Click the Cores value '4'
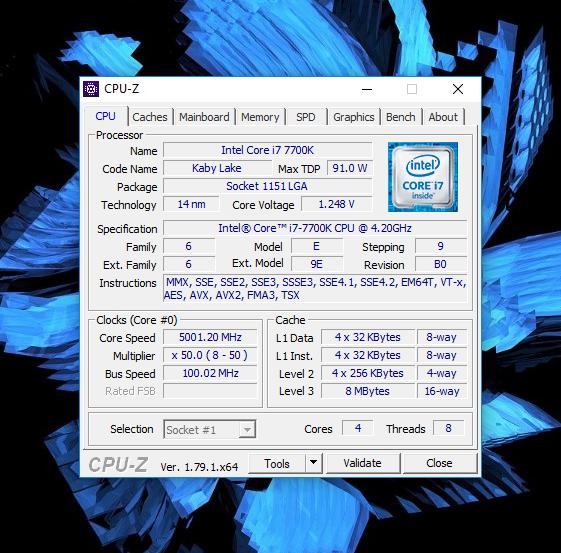The width and height of the screenshot is (561, 553). (358, 428)
